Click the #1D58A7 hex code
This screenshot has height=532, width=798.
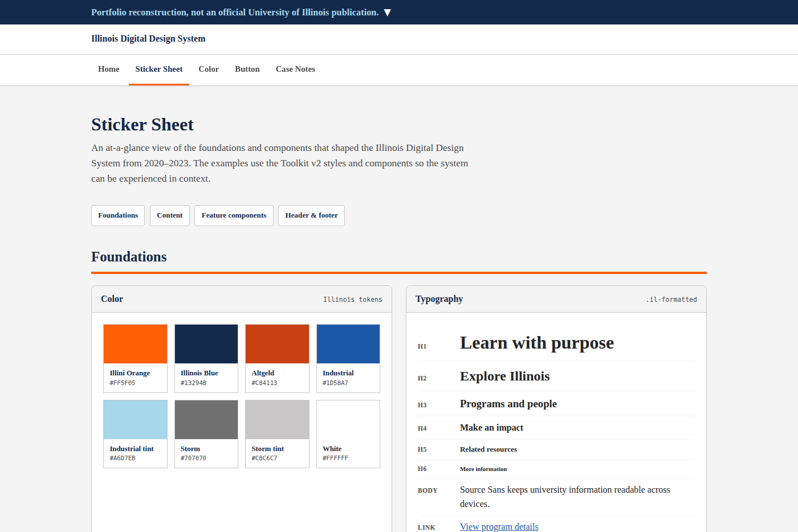(336, 383)
